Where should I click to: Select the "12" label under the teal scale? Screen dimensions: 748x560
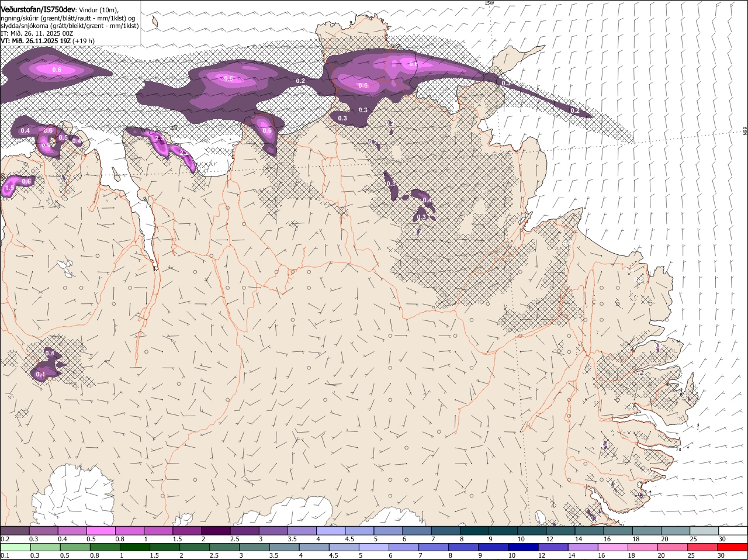coord(550,538)
